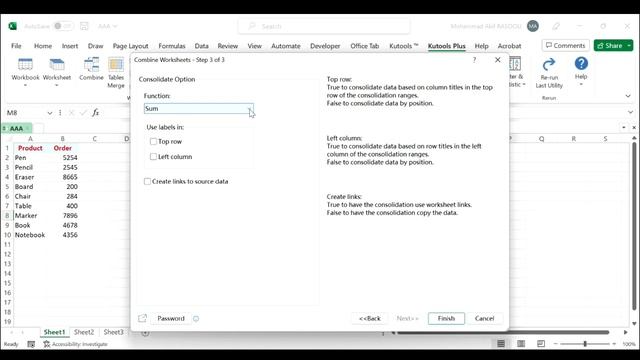640x360 pixels.
Task: Open the Office Tab ribbon tab
Action: click(365, 46)
